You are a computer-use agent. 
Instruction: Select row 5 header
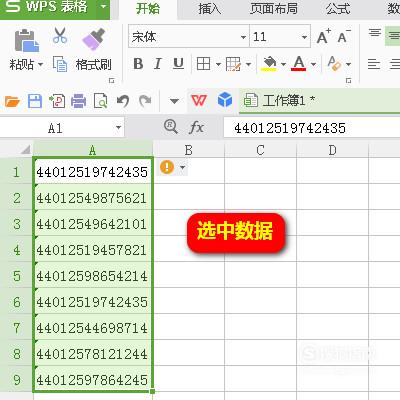pyautogui.click(x=17, y=276)
